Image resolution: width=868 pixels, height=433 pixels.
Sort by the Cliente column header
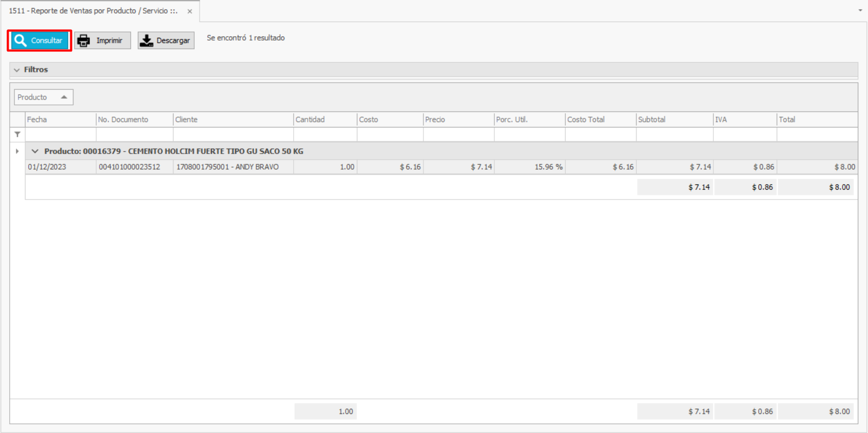point(233,119)
